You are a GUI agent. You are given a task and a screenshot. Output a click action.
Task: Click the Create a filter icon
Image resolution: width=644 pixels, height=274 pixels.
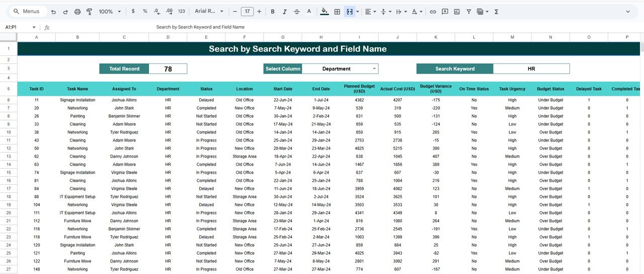[469, 12]
